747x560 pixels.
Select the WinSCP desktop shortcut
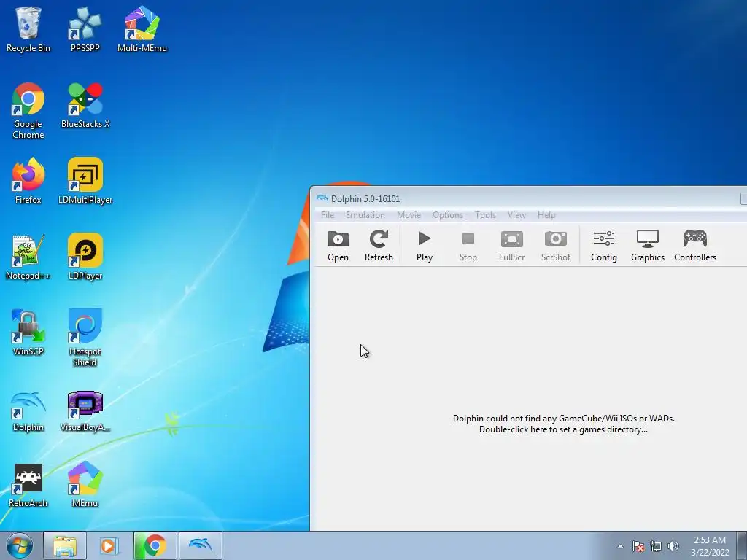pyautogui.click(x=28, y=332)
